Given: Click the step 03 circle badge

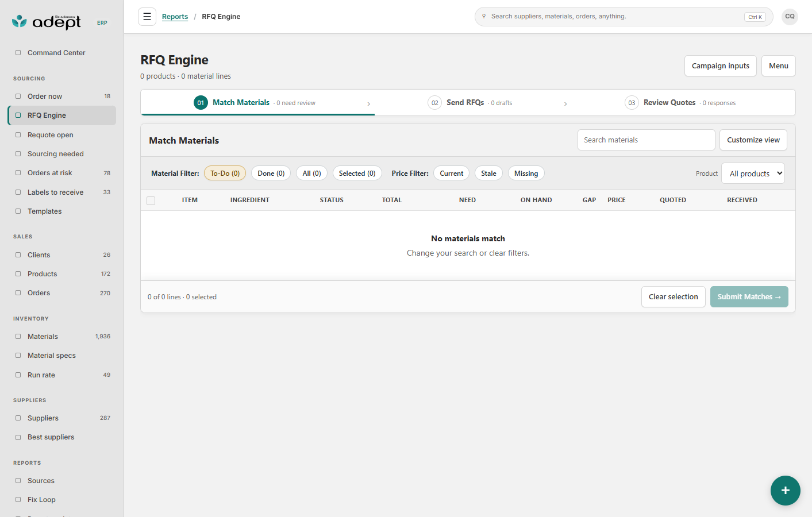Looking at the screenshot, I should [632, 103].
